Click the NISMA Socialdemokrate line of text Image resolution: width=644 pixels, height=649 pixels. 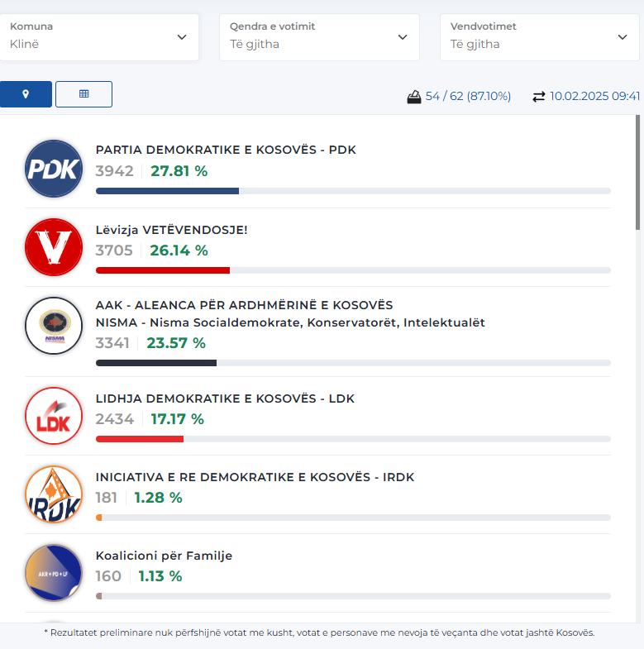[290, 322]
